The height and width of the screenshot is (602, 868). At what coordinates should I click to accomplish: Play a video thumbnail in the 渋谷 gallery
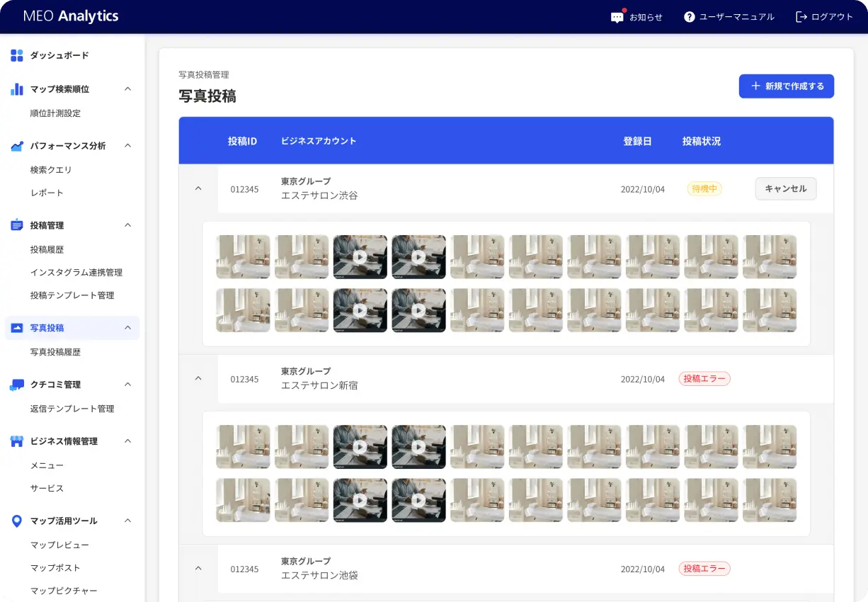point(360,257)
